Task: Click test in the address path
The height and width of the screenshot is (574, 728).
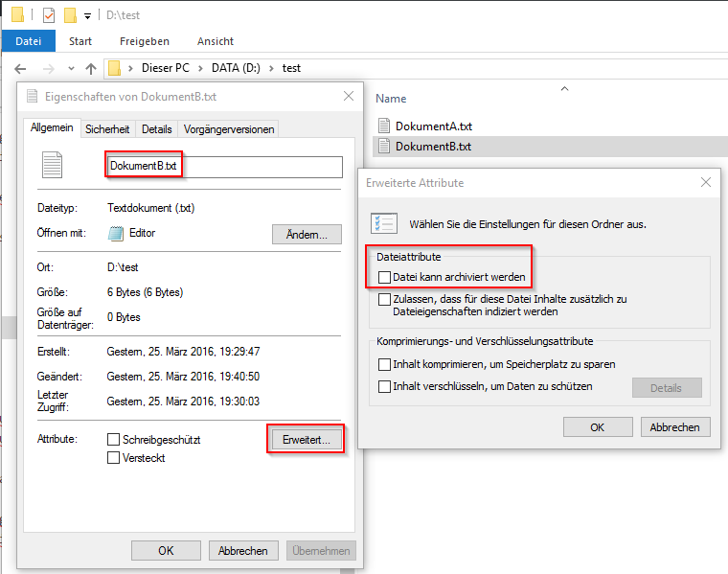Action: point(291,68)
